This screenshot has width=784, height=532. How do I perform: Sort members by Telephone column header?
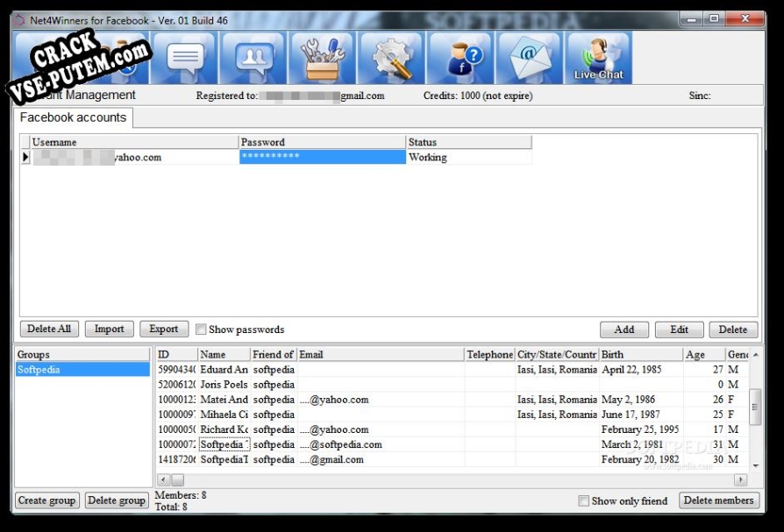coord(490,354)
